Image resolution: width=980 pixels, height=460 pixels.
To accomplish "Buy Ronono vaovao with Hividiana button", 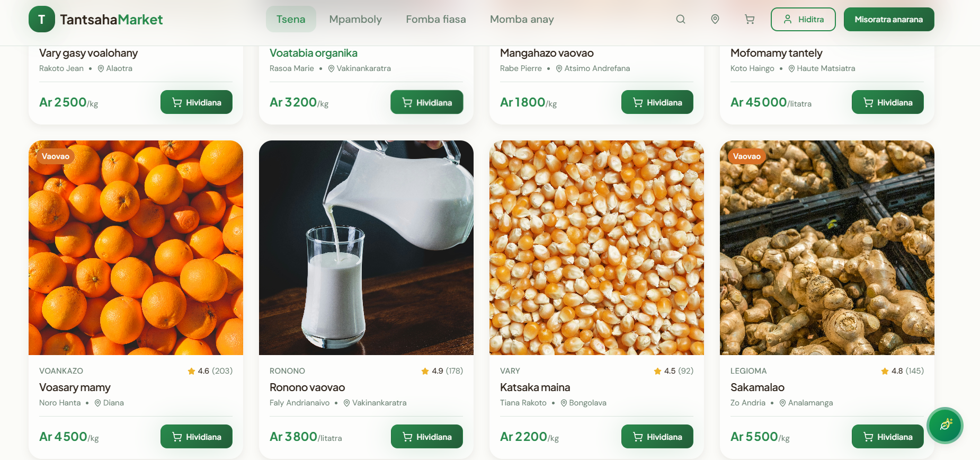I will pos(427,437).
